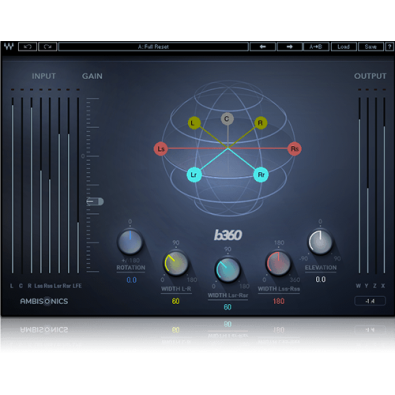Go to previous preset with left arrow
This screenshot has width=395, height=395.
(x=263, y=47)
